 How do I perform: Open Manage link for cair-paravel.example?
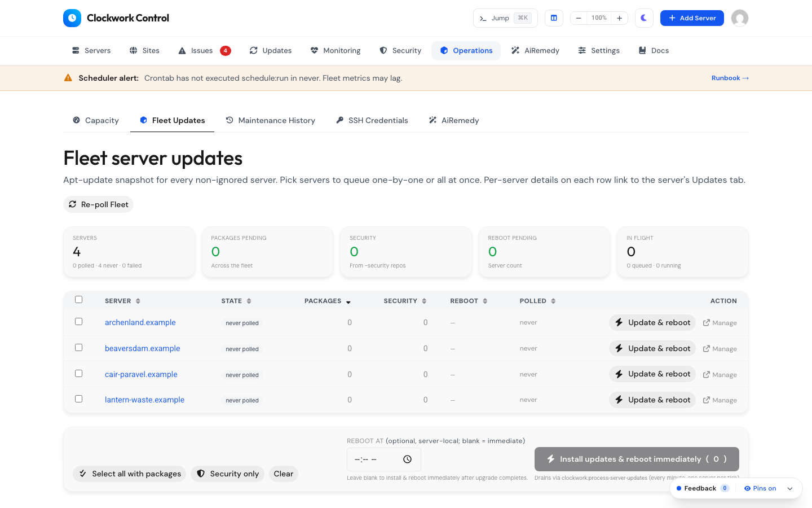pyautogui.click(x=720, y=375)
